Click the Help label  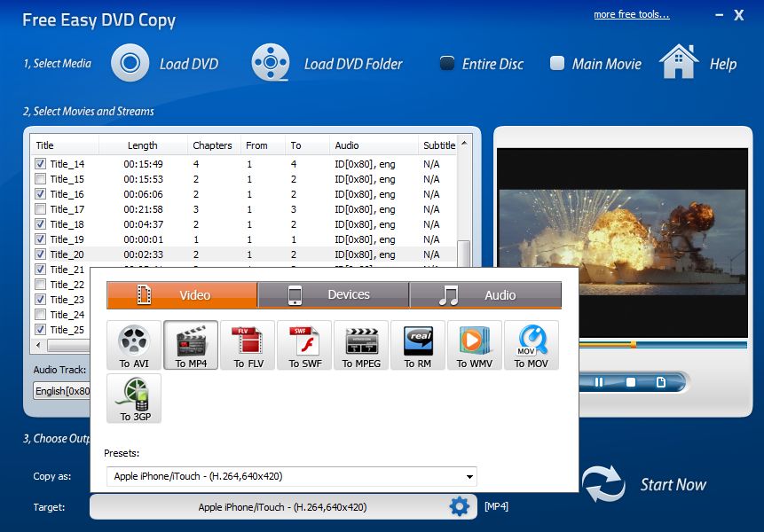click(723, 64)
